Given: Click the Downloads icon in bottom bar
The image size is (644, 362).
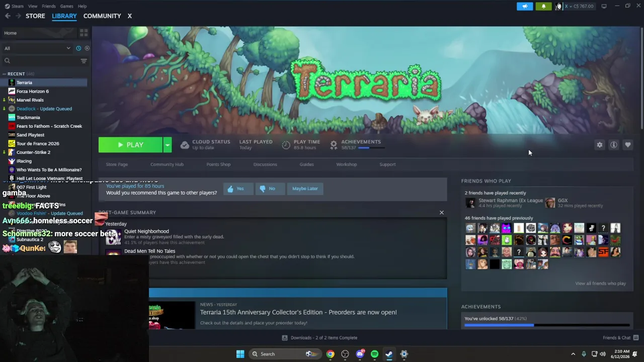Looking at the screenshot, I should pos(285,338).
